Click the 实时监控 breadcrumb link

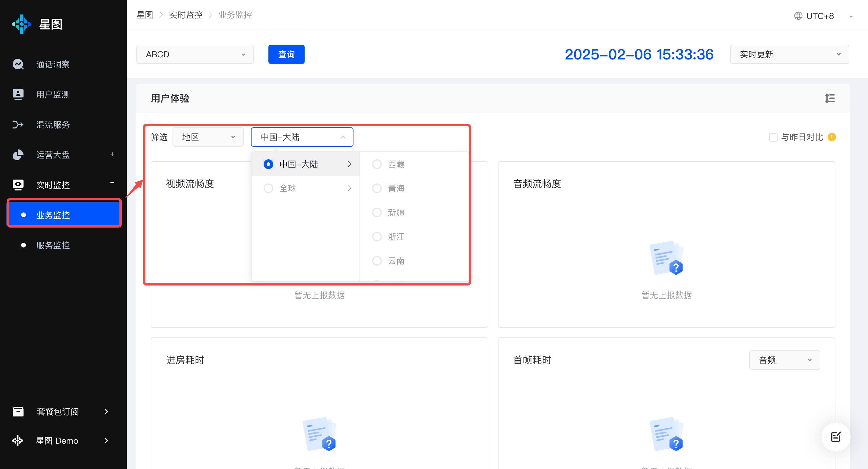coord(186,15)
